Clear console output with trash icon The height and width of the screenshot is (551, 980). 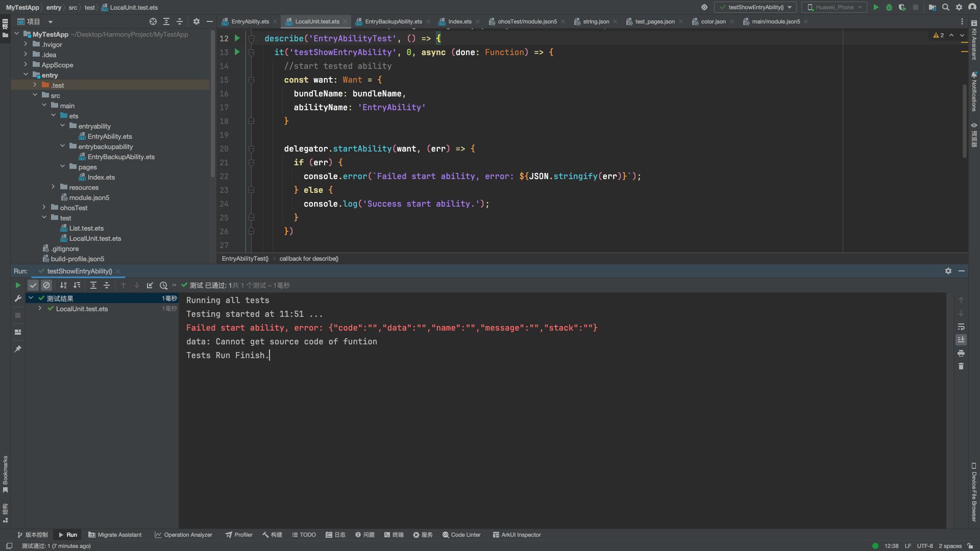(961, 366)
